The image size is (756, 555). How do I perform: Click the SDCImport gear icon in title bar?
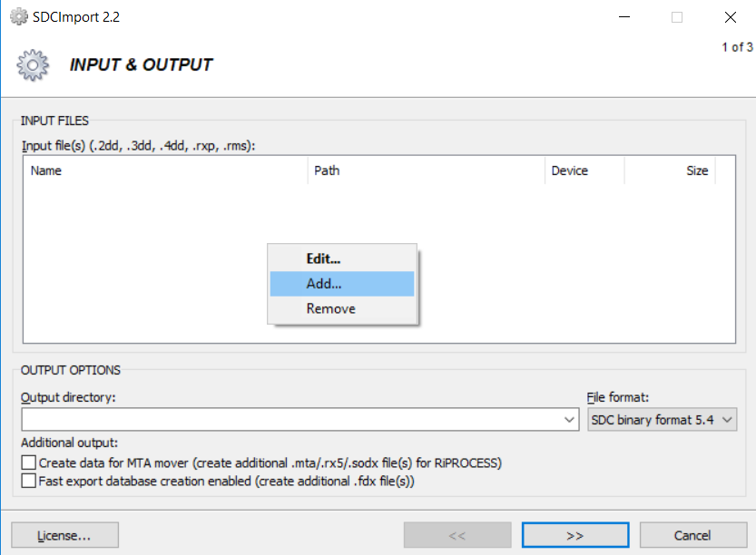click(x=19, y=17)
